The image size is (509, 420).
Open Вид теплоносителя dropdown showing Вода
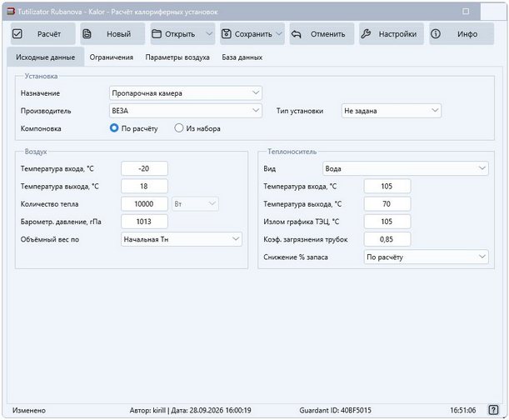[406, 168]
